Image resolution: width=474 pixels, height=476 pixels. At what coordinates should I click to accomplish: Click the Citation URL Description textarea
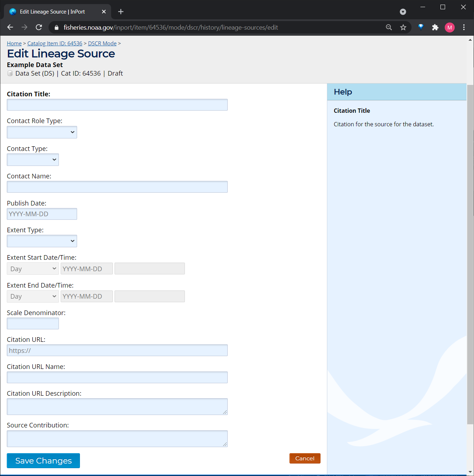[x=117, y=406]
